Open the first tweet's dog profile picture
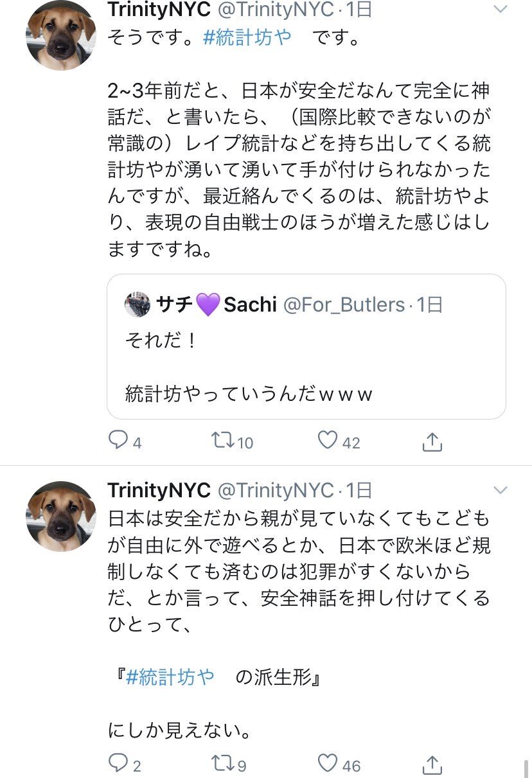This screenshot has width=532, height=778. tap(60, 36)
